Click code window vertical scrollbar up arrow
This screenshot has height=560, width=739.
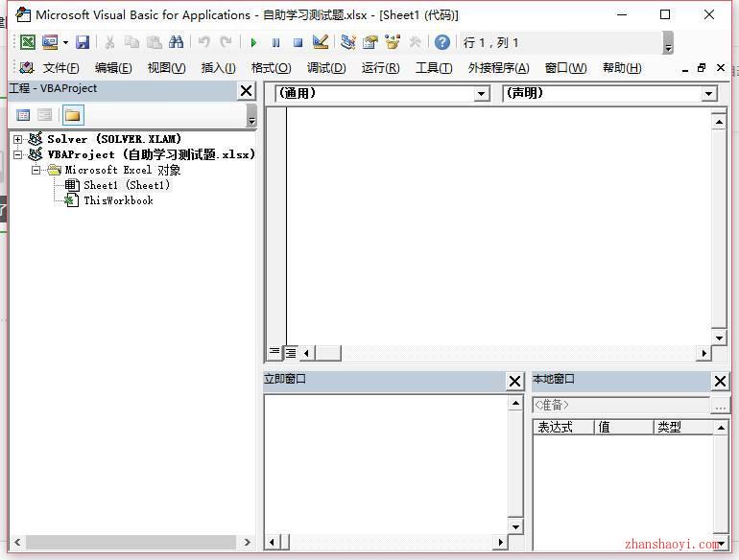tap(719, 122)
